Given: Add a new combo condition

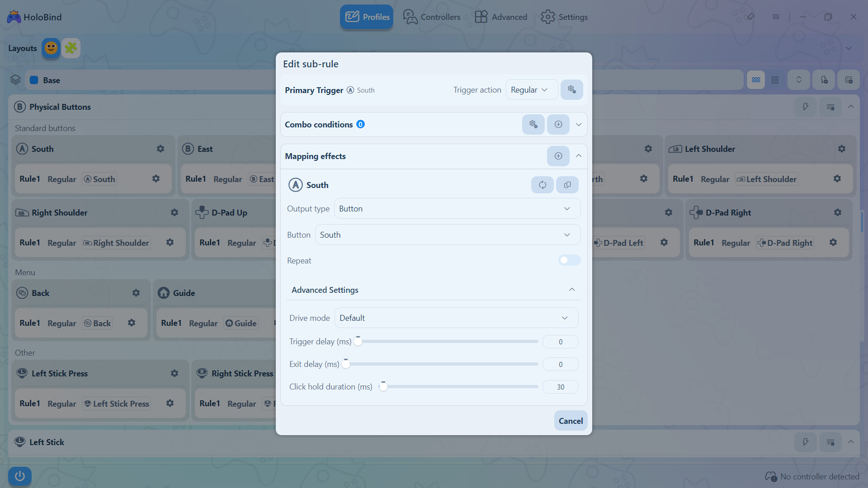Looking at the screenshot, I should tap(558, 124).
